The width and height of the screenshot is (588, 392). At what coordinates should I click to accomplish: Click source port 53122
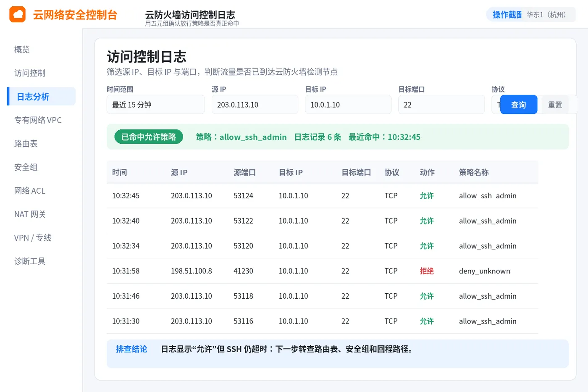(x=244, y=221)
